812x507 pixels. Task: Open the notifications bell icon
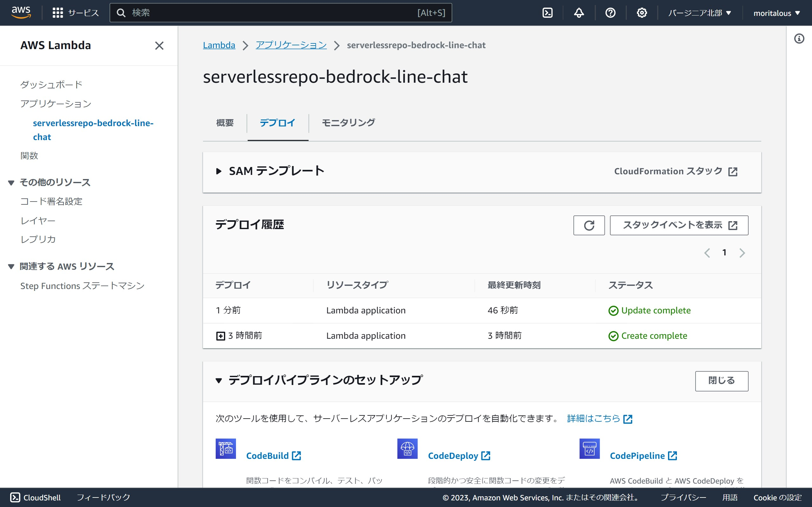[x=579, y=13]
